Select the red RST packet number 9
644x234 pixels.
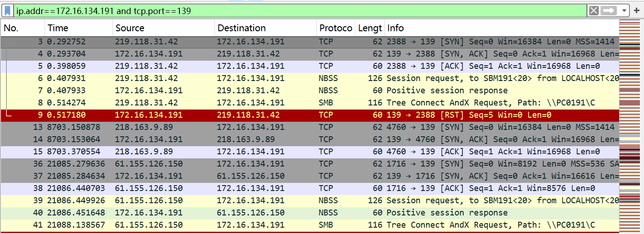click(x=310, y=115)
